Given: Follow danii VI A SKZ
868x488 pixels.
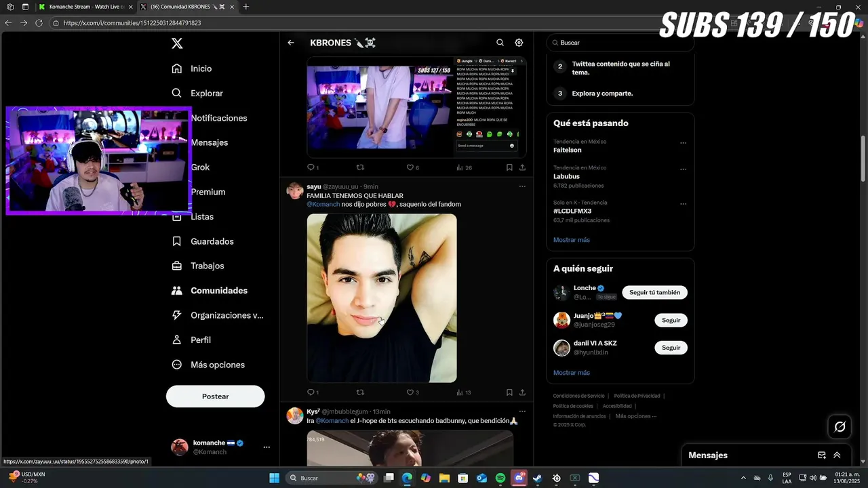Looking at the screenshot, I should tap(671, 348).
